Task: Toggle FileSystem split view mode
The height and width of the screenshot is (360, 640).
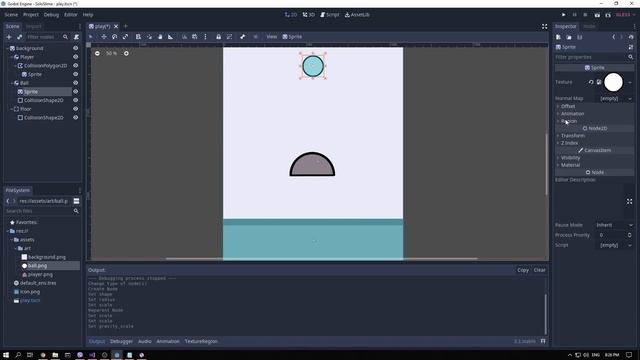Action: (76, 201)
